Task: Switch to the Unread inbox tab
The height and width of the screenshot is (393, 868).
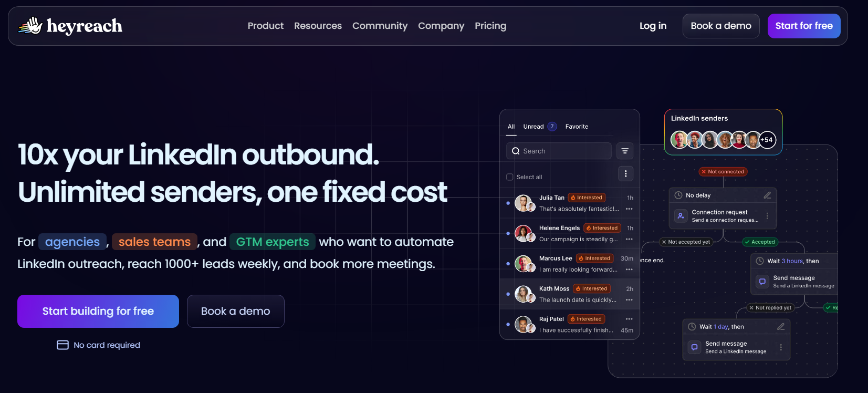Action: tap(539, 127)
